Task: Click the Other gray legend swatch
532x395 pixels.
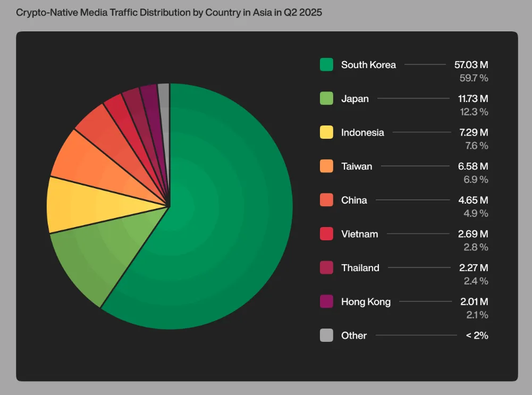Action: pos(326,335)
